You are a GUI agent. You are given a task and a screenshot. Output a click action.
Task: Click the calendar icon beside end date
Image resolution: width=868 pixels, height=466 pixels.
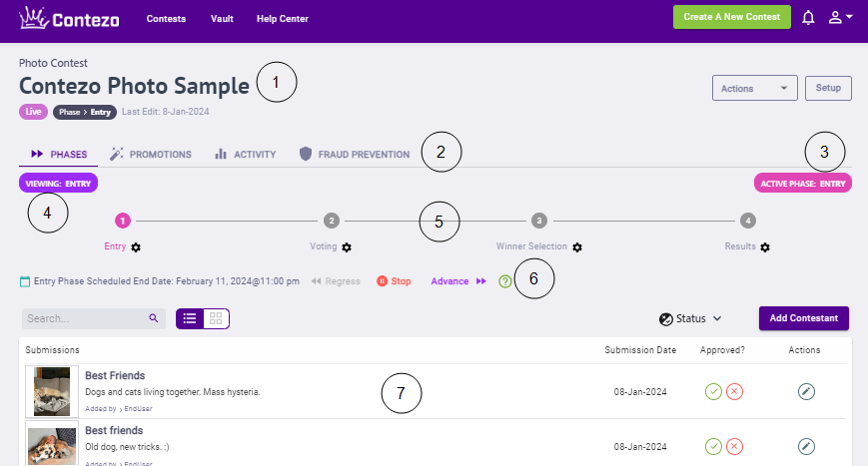click(x=25, y=281)
